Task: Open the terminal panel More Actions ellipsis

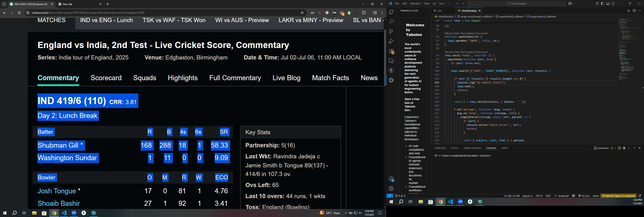Action: coord(629,148)
